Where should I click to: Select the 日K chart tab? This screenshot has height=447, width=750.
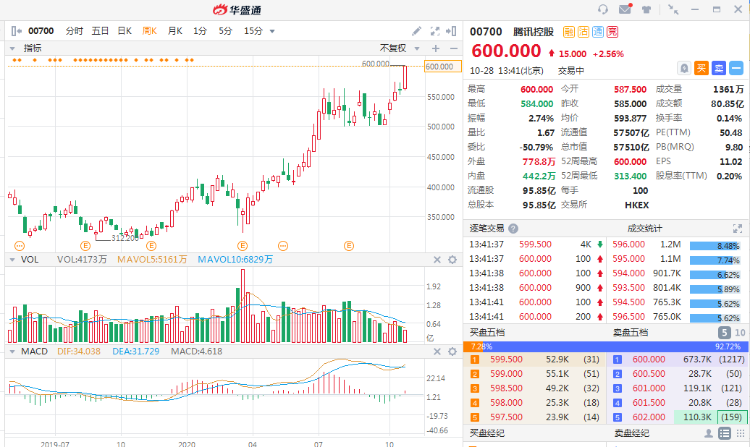point(125,31)
